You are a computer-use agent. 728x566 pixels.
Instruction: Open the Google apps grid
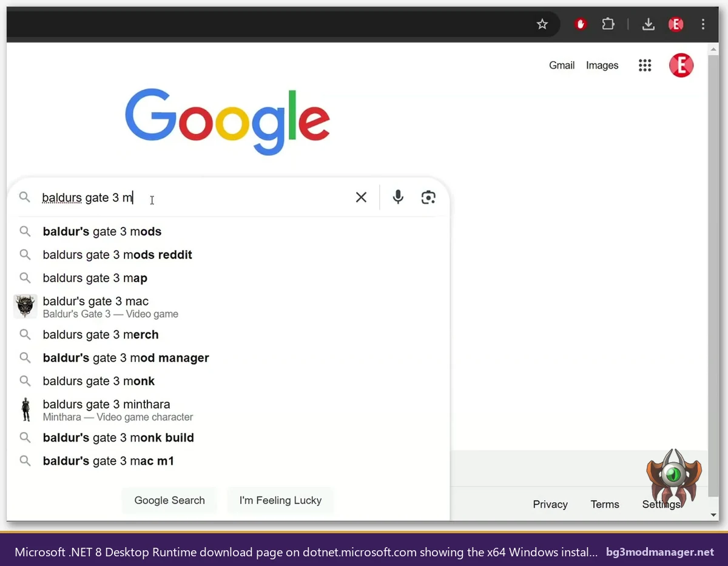pyautogui.click(x=645, y=66)
